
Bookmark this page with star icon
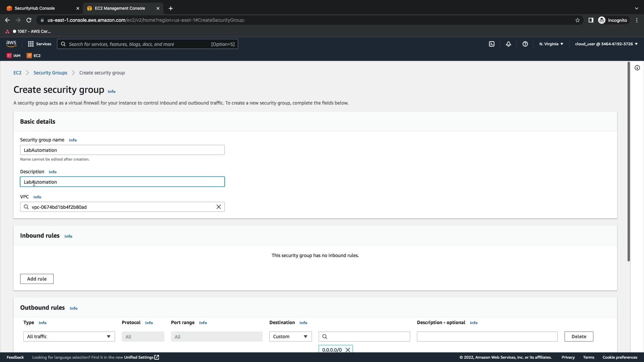(x=578, y=20)
